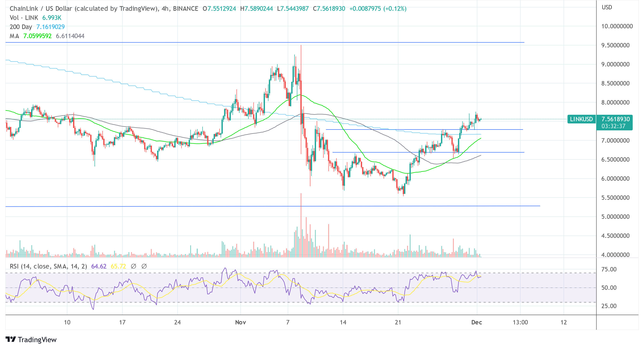Click the first ∅ symbol in the RSI legend
This screenshot has width=644, height=349.
tap(133, 266)
